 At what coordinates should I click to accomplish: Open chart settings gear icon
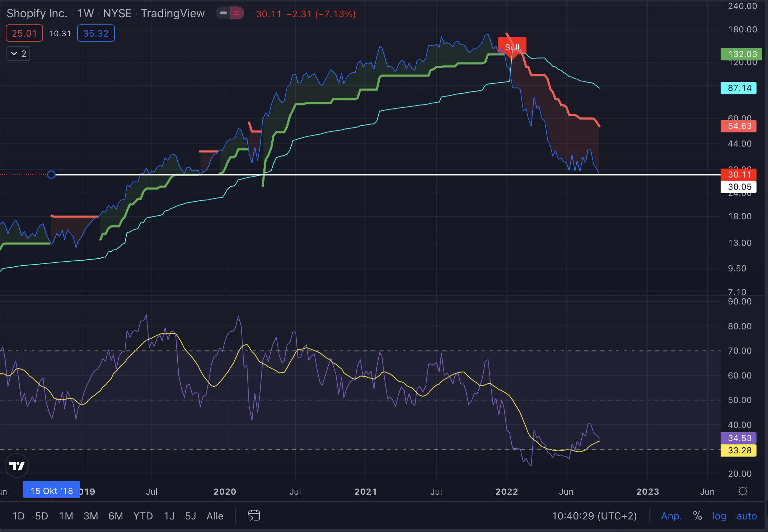(743, 491)
